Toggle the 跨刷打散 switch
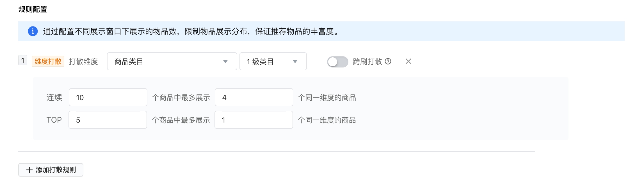 pos(337,62)
